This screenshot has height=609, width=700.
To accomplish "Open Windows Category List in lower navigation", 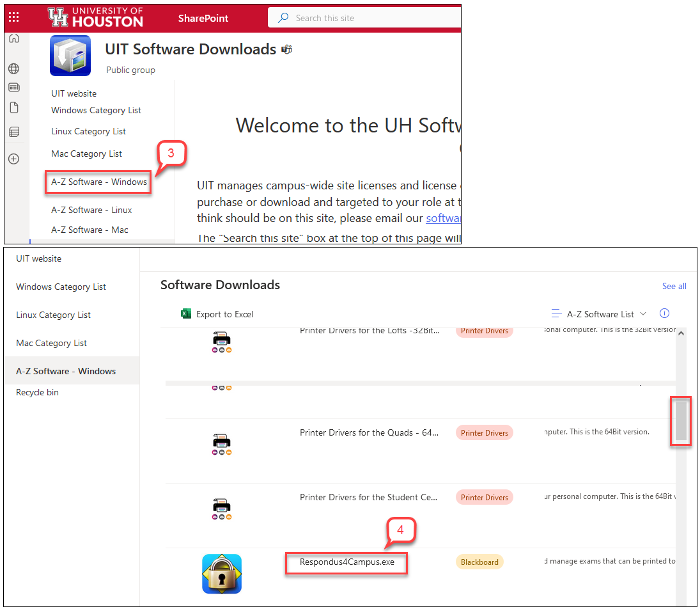I will (x=61, y=287).
